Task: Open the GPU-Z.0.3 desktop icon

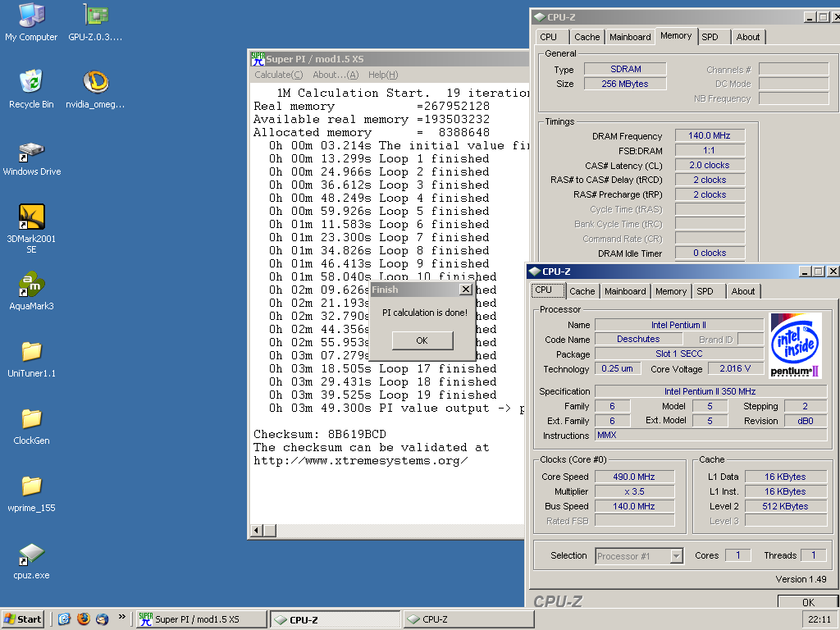Action: click(x=95, y=22)
